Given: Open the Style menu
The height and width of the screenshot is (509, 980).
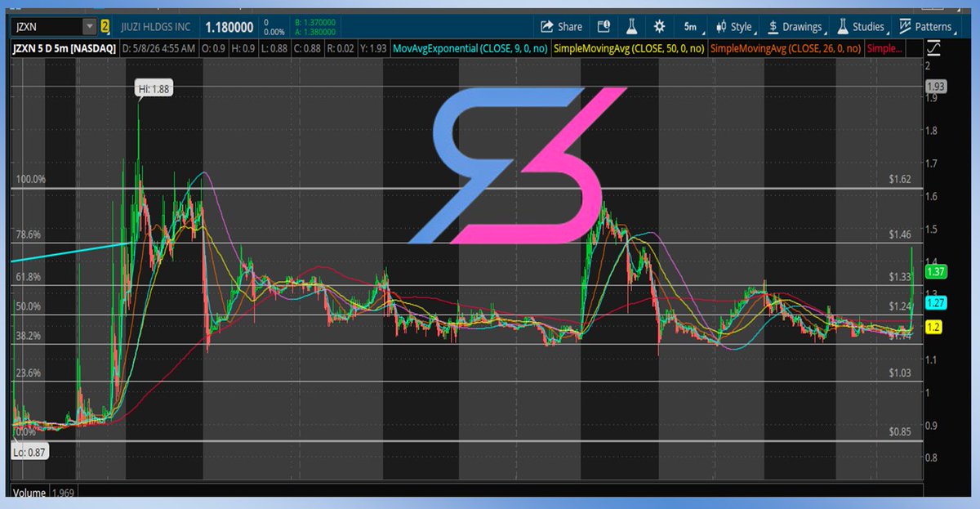Looking at the screenshot, I should coord(735,27).
